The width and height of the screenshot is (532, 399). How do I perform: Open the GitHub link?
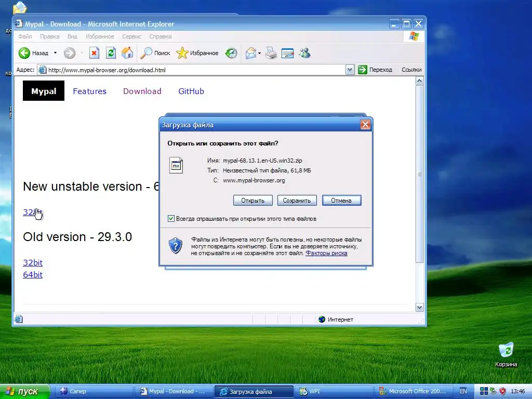coord(191,91)
